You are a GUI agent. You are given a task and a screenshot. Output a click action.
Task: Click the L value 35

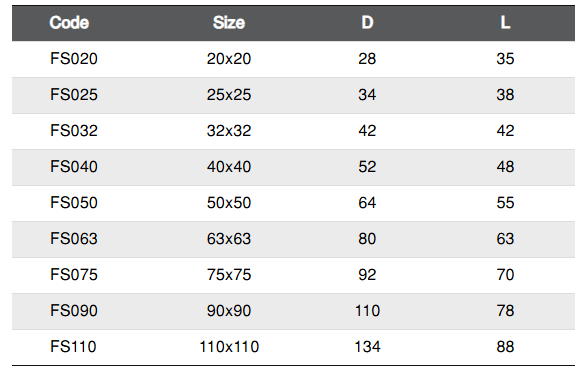click(505, 59)
